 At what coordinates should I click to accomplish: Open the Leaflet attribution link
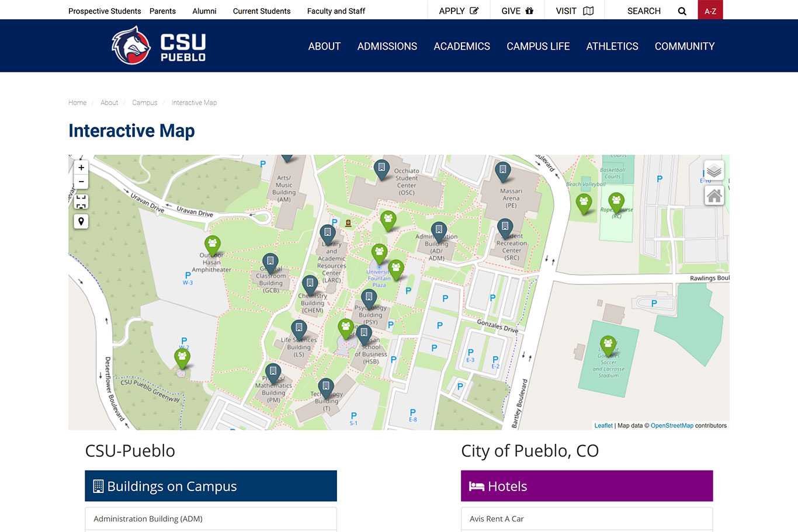[x=603, y=426]
